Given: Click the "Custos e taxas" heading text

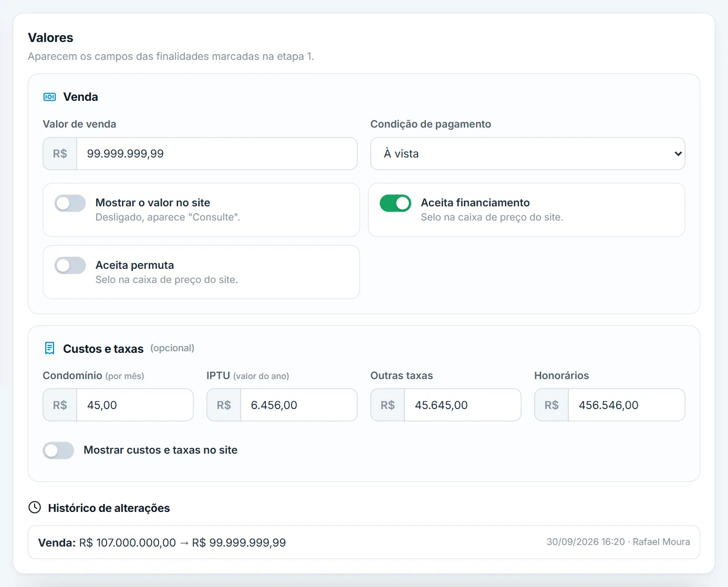Looking at the screenshot, I should coord(103,349).
